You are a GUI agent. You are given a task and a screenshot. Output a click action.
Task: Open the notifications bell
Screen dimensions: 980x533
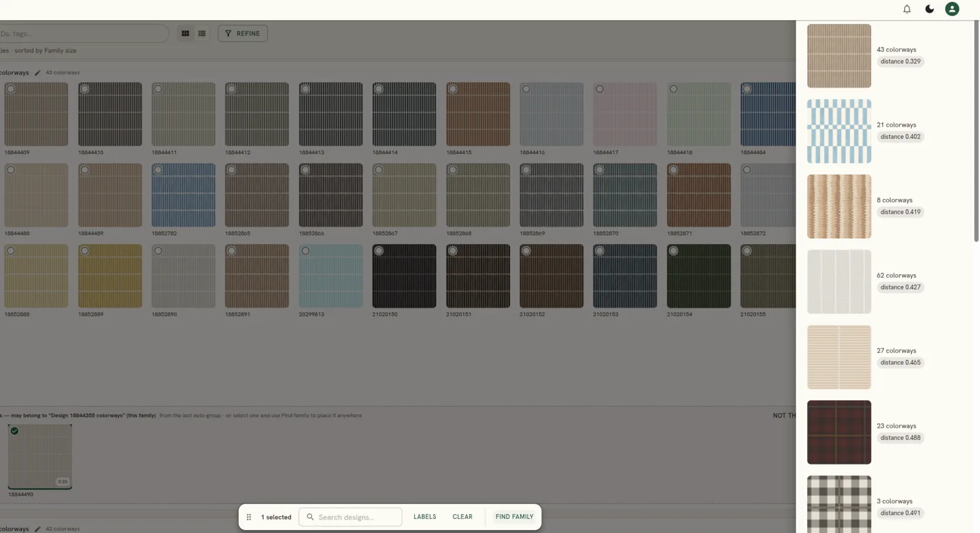tap(907, 9)
